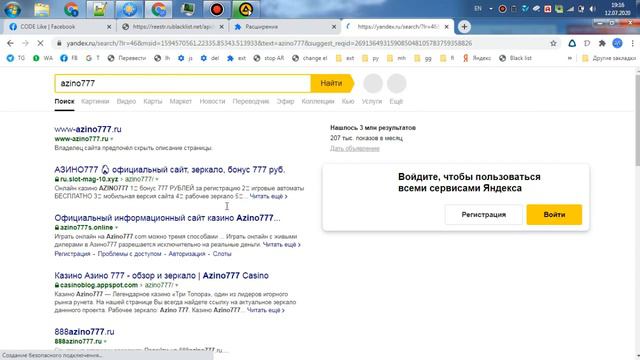
Task: Select the Картинки search tab
Action: [95, 101]
